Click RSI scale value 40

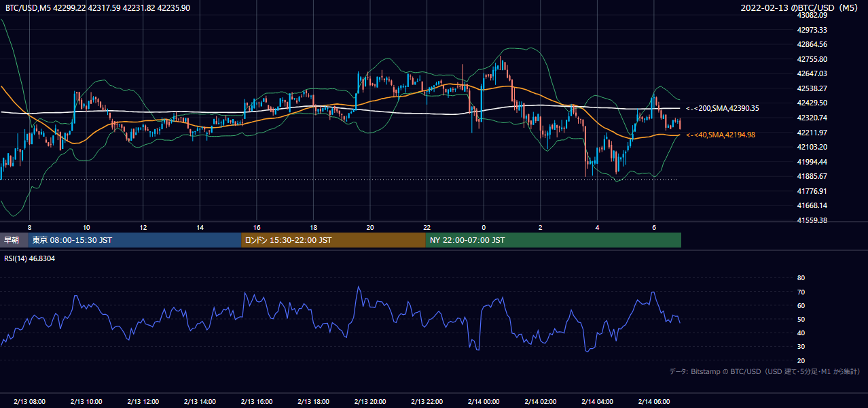coord(801,333)
